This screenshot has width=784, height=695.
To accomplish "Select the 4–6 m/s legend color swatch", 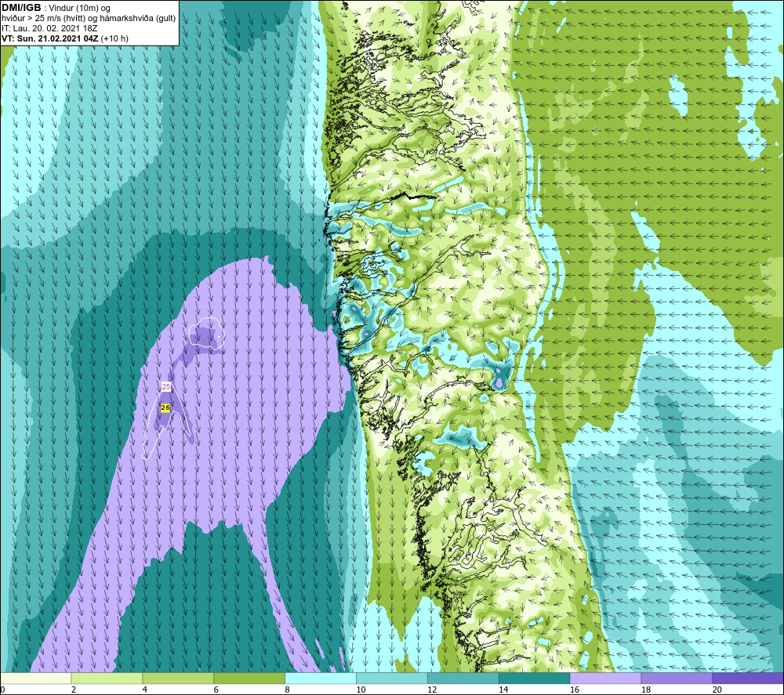I will (x=178, y=679).
